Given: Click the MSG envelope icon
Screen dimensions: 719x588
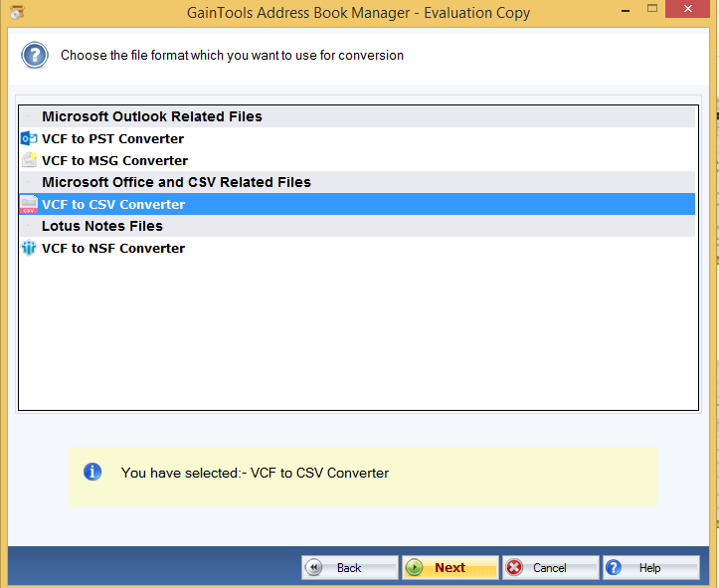Looking at the screenshot, I should (x=30, y=160).
